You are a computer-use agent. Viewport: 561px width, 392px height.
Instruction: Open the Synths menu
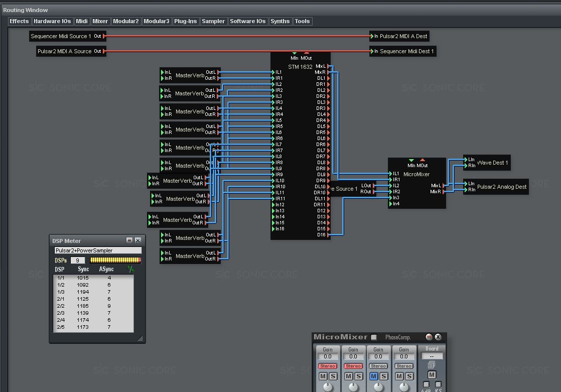coord(280,21)
